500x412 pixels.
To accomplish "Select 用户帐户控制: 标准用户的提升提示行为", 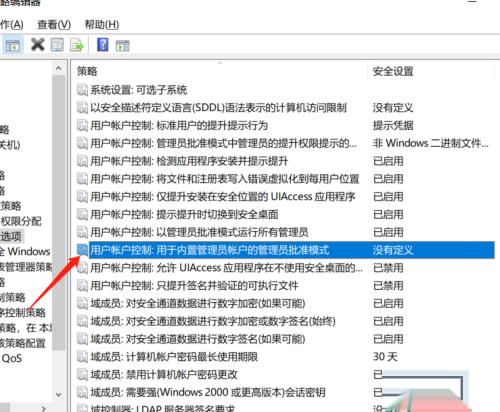I will click(179, 125).
